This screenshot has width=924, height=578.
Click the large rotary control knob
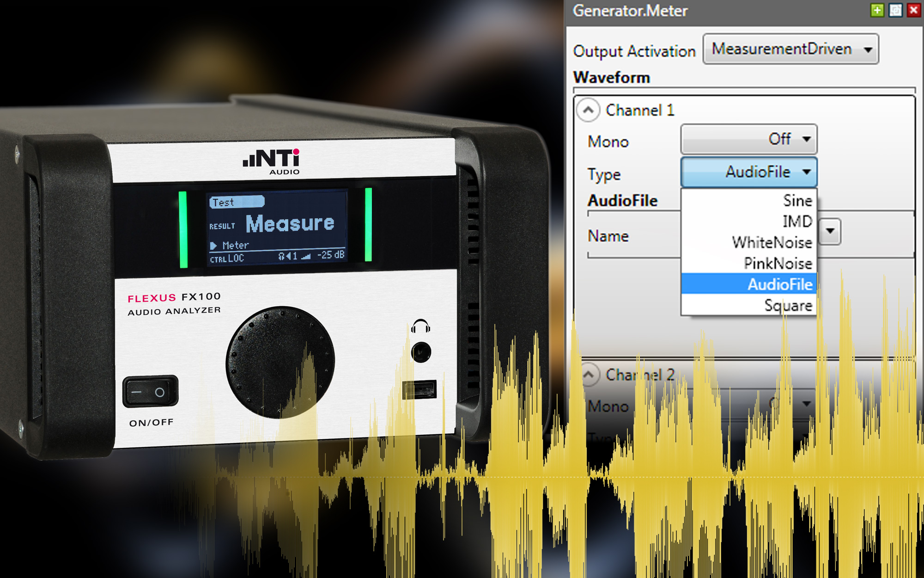(x=280, y=362)
